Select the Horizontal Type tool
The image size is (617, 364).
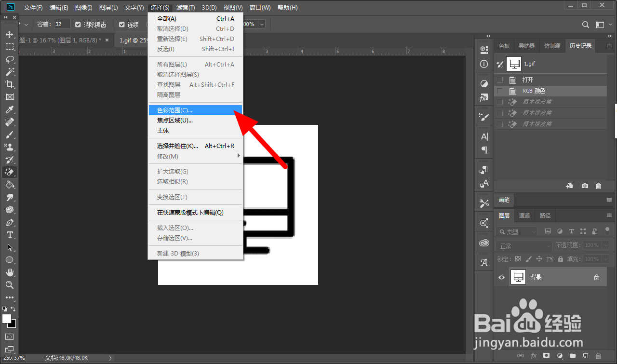pos(10,235)
